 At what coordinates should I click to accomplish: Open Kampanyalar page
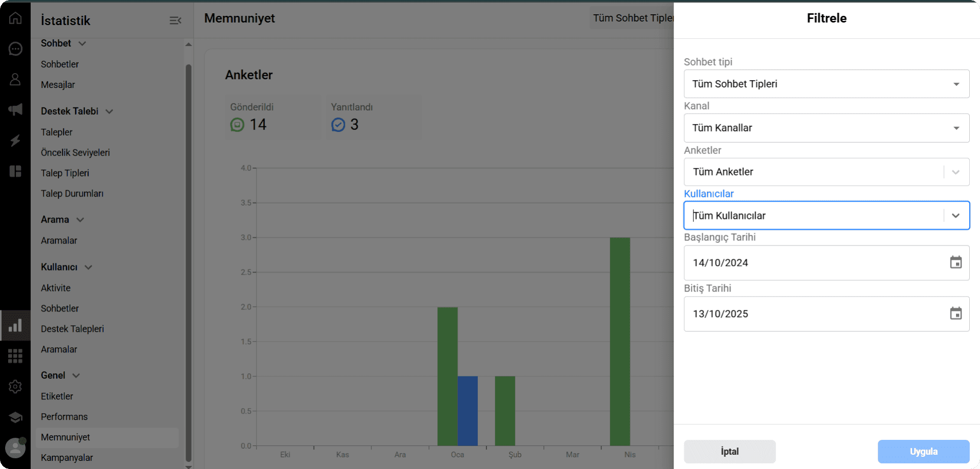point(67,458)
